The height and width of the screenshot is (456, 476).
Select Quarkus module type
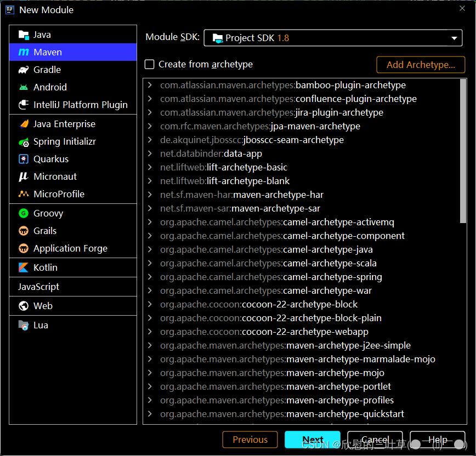coord(73,159)
